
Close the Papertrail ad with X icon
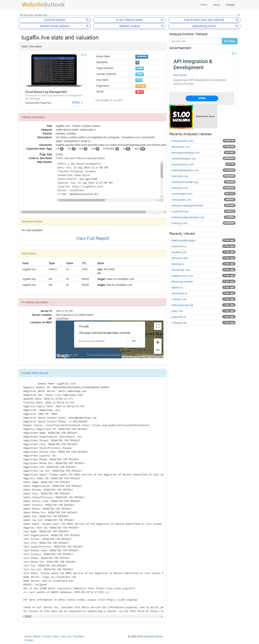point(85,55)
